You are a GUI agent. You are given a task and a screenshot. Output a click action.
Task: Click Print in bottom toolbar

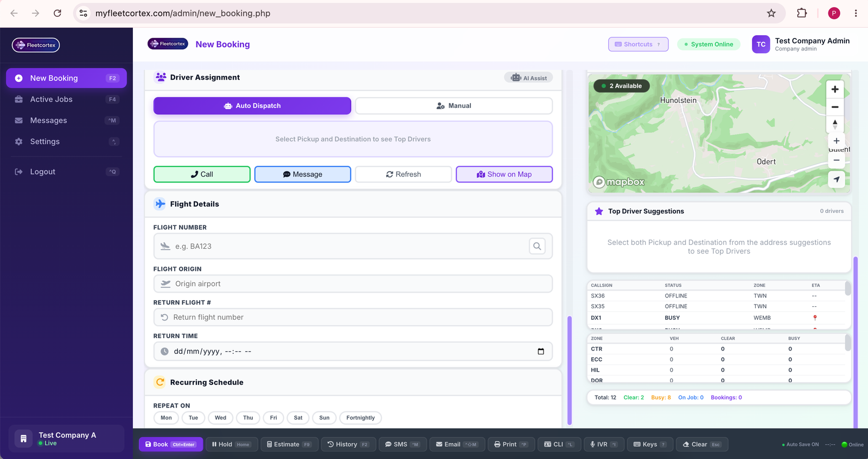[x=511, y=444]
